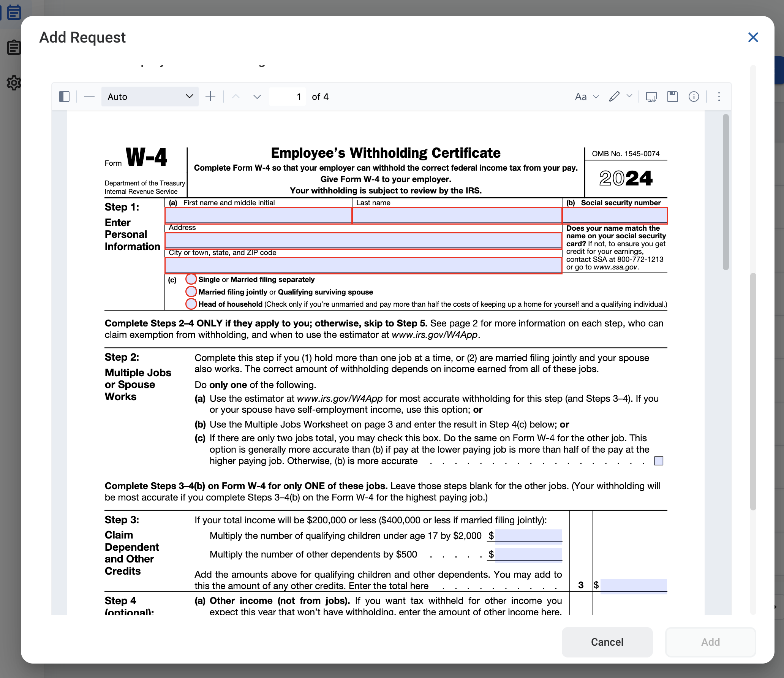The height and width of the screenshot is (678, 784).
Task: Zoom in with the plus icon
Action: (210, 97)
